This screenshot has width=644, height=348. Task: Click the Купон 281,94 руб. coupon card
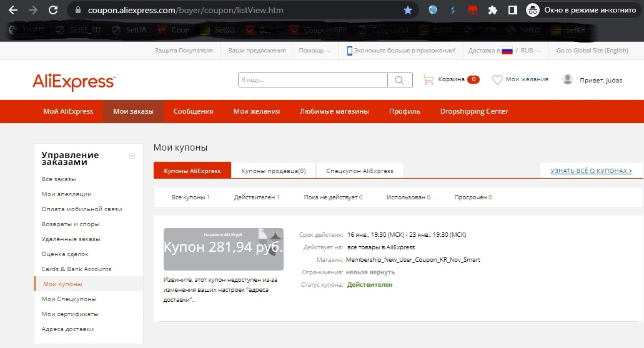click(x=224, y=249)
